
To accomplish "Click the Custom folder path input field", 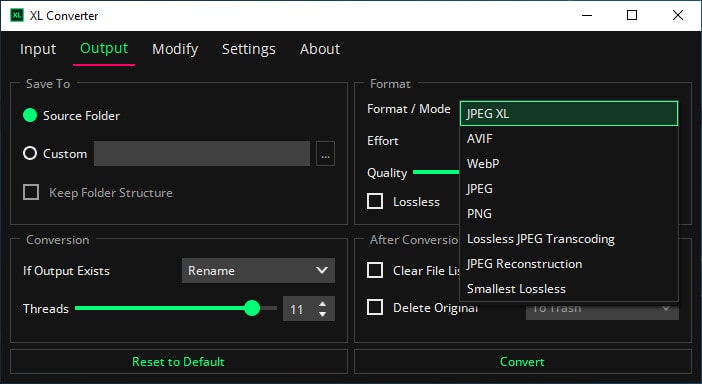I will (202, 154).
